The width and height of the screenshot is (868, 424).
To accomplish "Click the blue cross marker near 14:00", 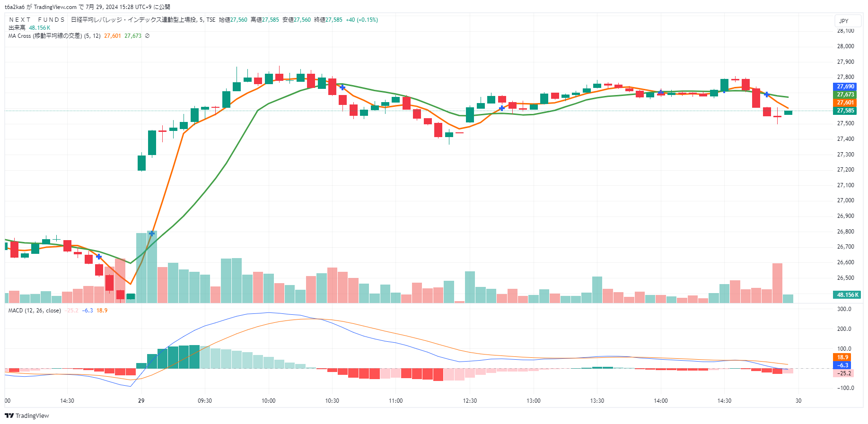I will point(661,92).
